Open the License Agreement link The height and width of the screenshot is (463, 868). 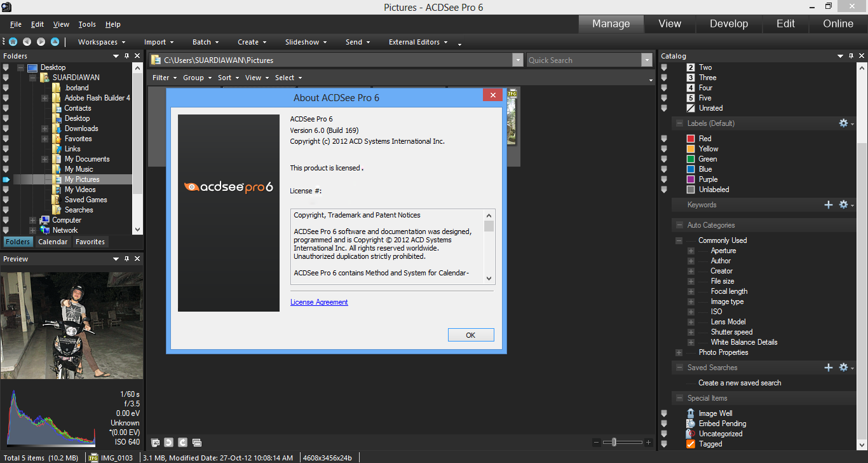[319, 302]
